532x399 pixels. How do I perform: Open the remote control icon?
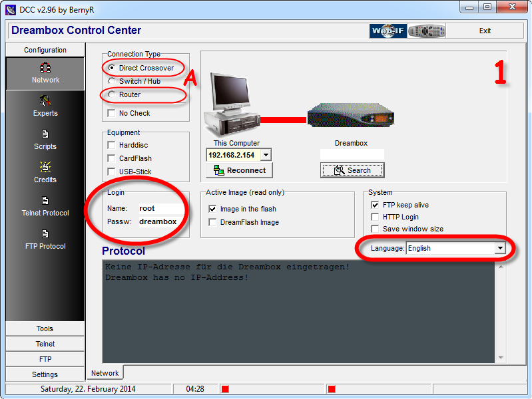click(x=427, y=31)
